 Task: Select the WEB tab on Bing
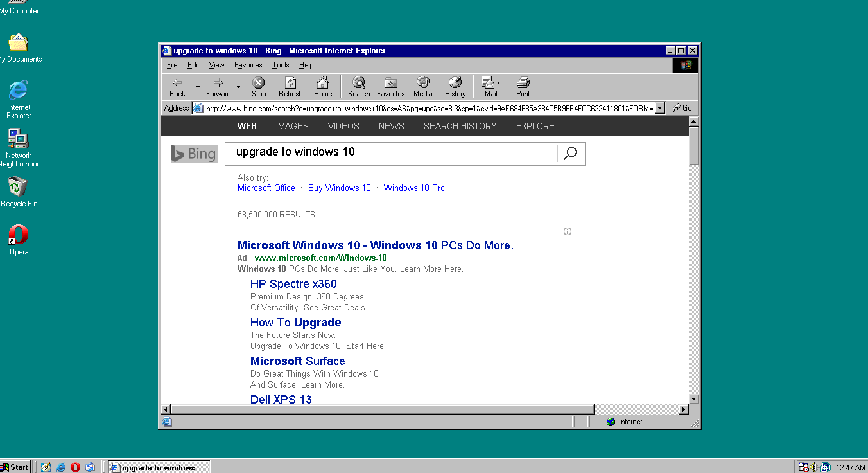click(x=247, y=126)
